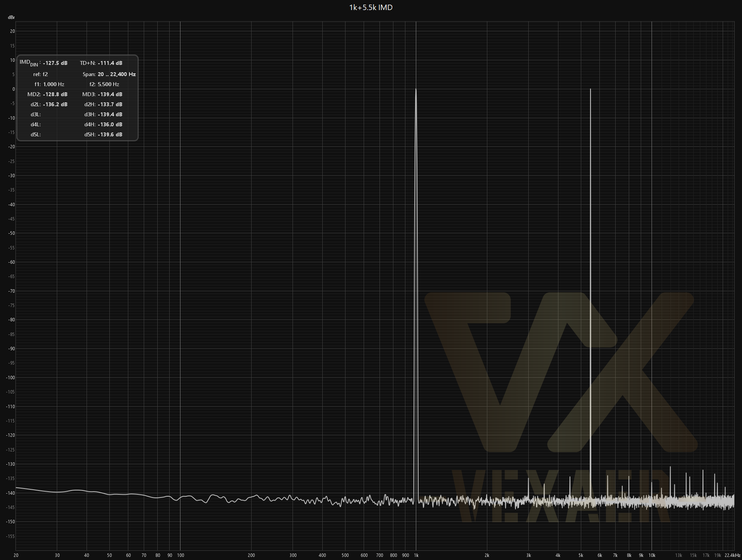Click the 5.5 kHz tone peak tip
The height and width of the screenshot is (560, 742).
pyautogui.click(x=591, y=90)
